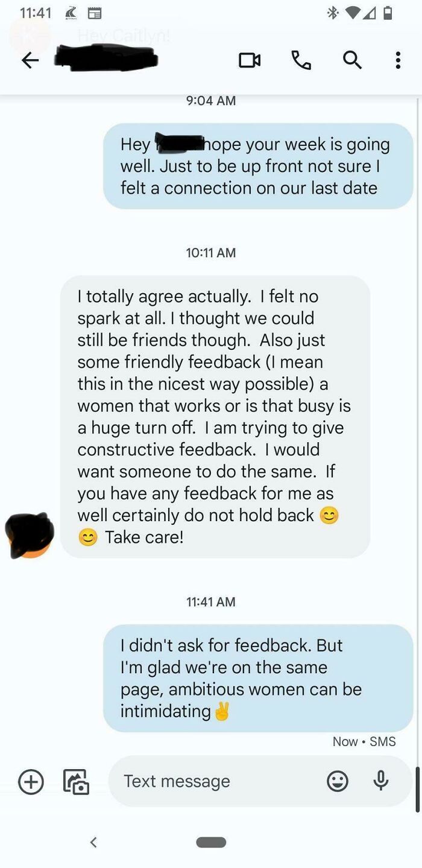Select the 'I didn't ask for feedback' message
Viewport: 422px width, 868px height.
point(258,678)
